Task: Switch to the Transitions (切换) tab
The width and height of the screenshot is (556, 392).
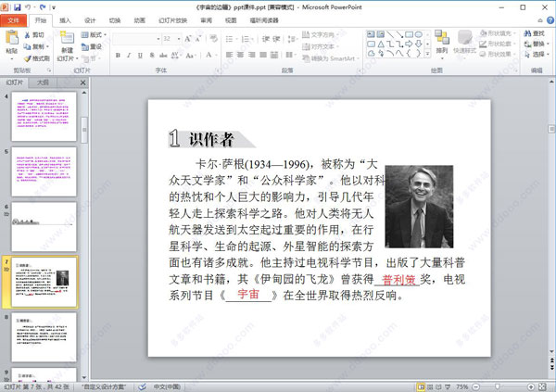Action: pyautogui.click(x=115, y=20)
